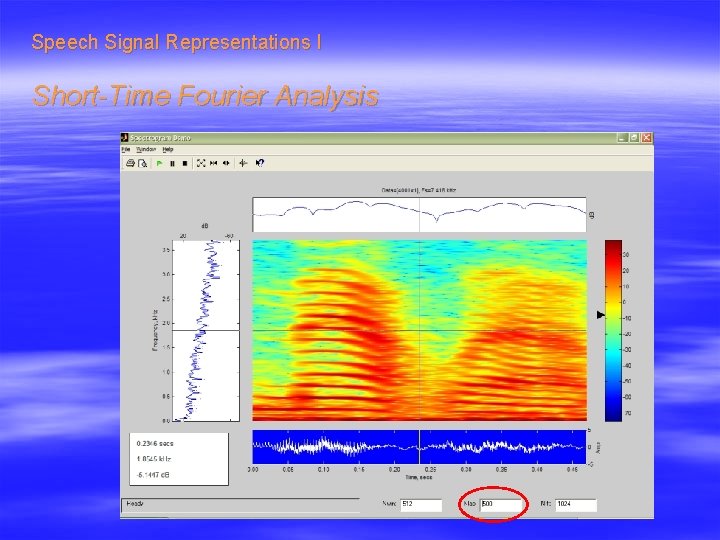Start playback with the green Play button

pos(159,163)
